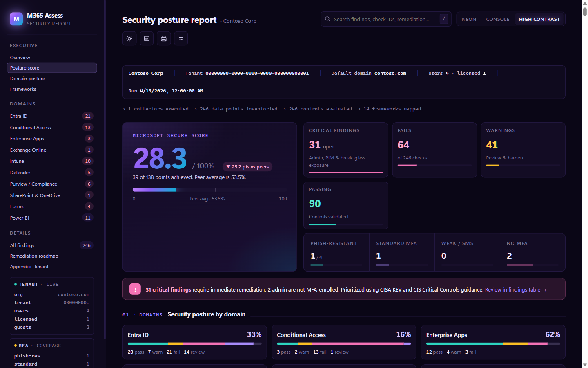Open the Entra ID domain link

point(52,116)
